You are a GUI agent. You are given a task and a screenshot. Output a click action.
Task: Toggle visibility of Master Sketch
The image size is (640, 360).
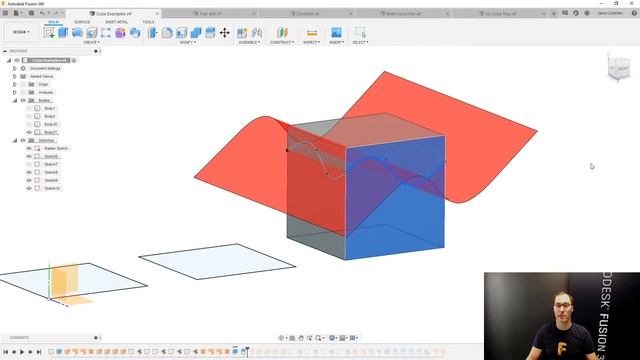(29, 148)
